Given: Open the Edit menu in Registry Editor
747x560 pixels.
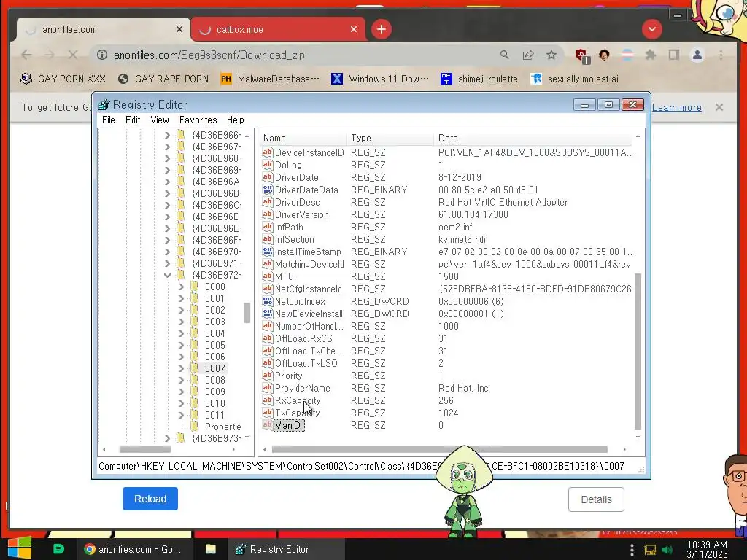Looking at the screenshot, I should tap(133, 120).
